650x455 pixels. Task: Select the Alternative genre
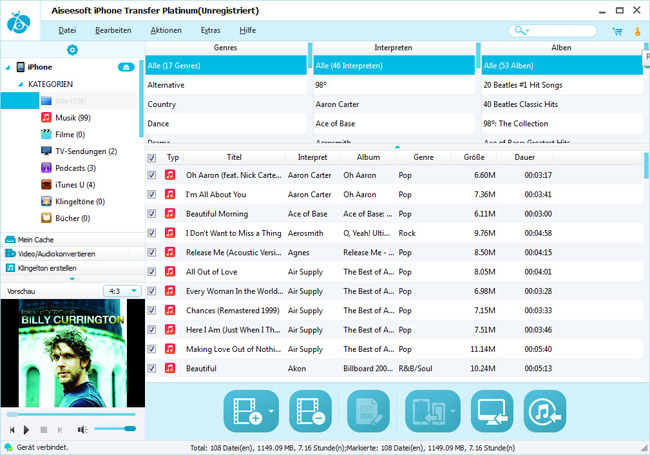[226, 85]
